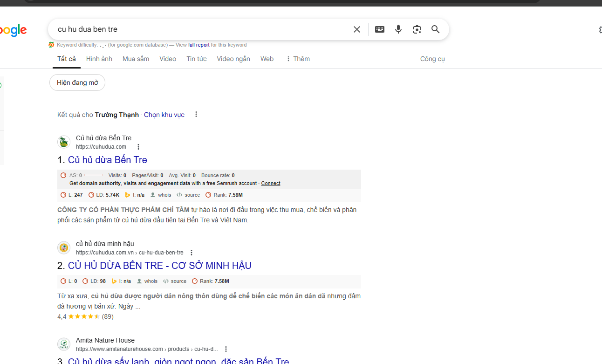
Task: Toggle the Hiện đang mở filter chip
Action: point(77,82)
